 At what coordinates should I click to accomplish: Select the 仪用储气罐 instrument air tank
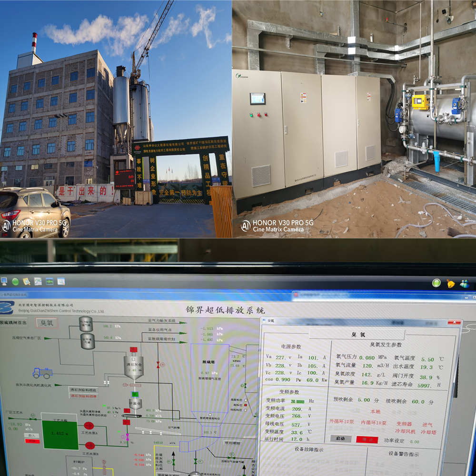pyautogui.click(x=88, y=341)
